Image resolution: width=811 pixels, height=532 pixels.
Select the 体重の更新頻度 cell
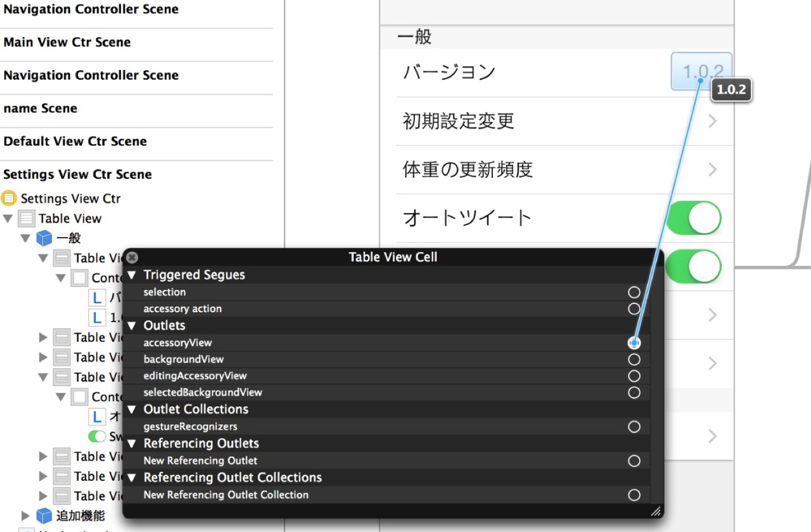565,170
